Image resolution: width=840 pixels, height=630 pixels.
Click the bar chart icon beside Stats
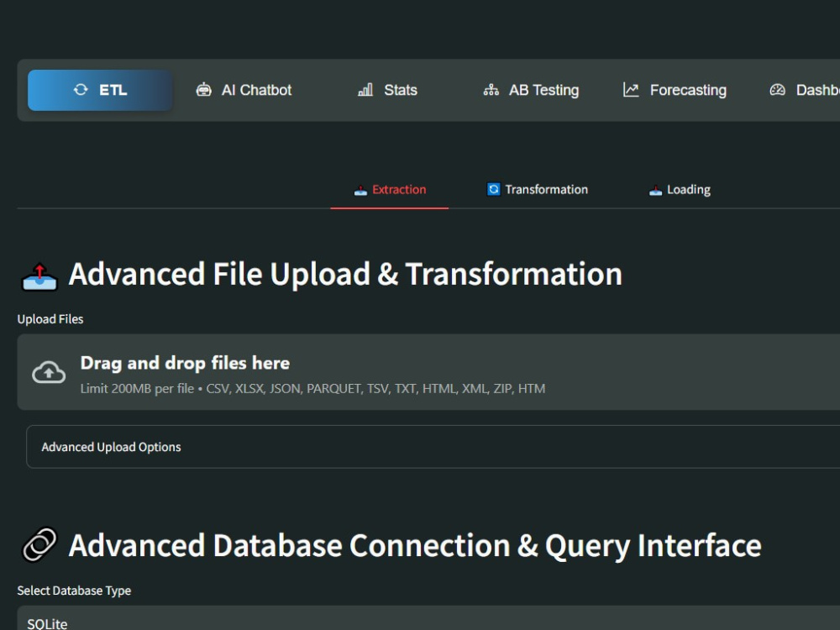[x=365, y=90]
